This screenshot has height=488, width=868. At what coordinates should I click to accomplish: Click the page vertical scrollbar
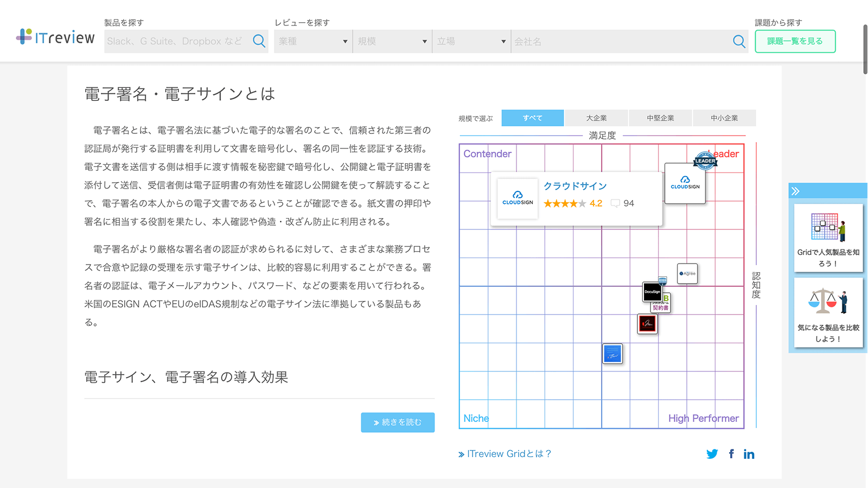pos(865,49)
